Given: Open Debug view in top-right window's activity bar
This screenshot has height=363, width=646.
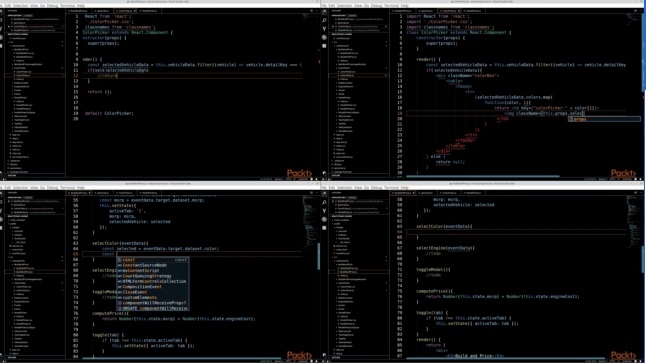Looking at the screenshot, I should pyautogui.click(x=324, y=37).
